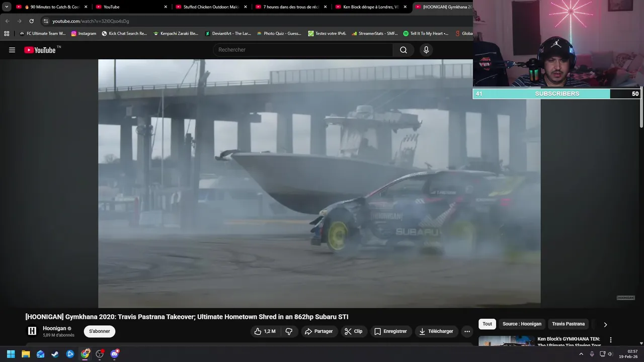Open options for Ken Block's GYMKHANA TEN
Viewport: 644px width, 362px height.
point(611,340)
